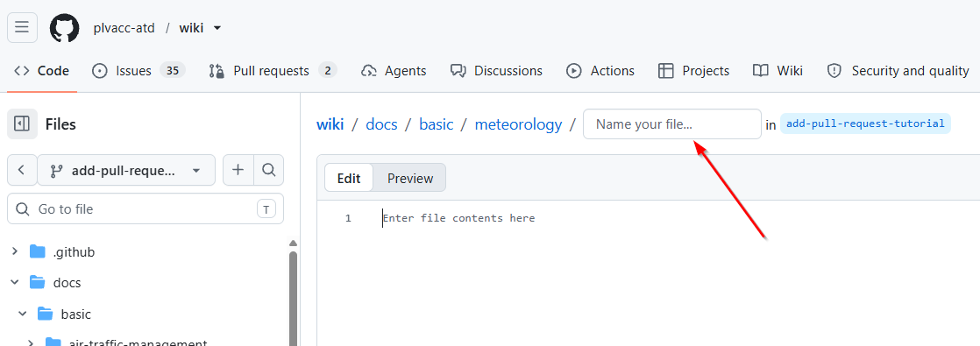Click the Wiki book icon
The image size is (980, 346).
click(x=761, y=71)
